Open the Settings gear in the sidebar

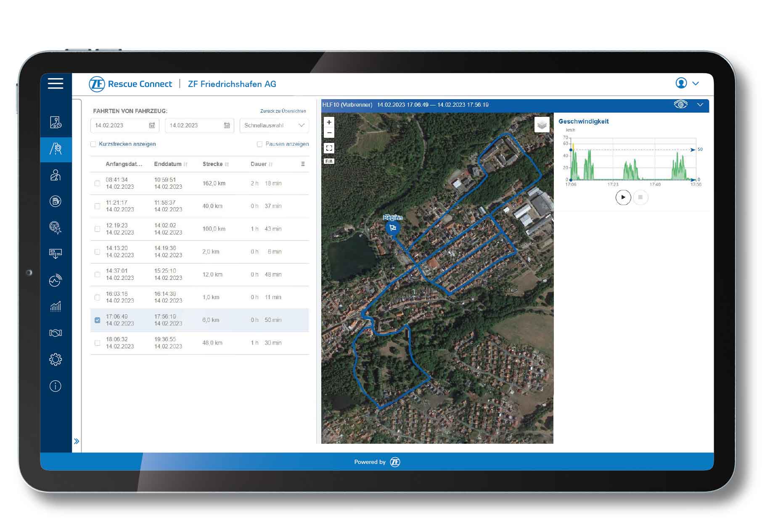pyautogui.click(x=55, y=358)
